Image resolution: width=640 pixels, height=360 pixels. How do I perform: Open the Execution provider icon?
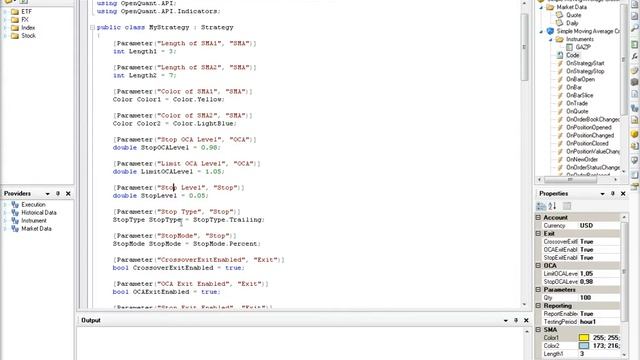click(15, 204)
